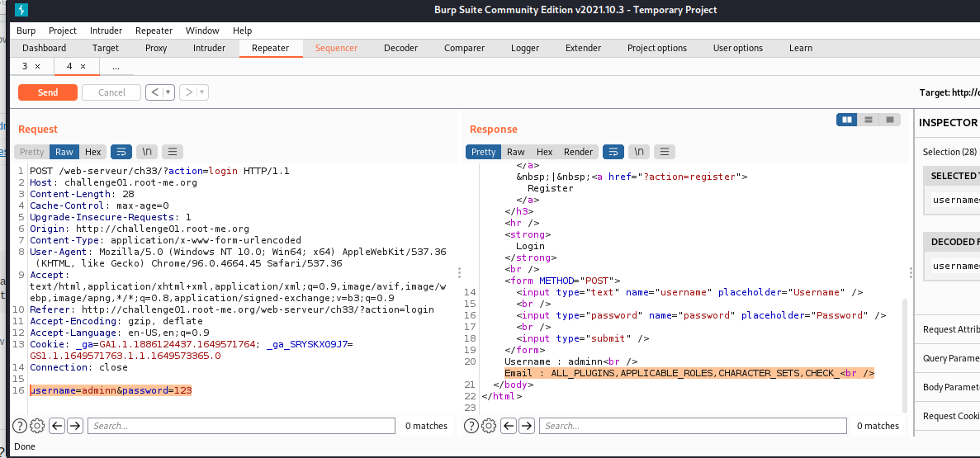980x458 pixels.
Task: Click splitter handle between Request and Response
Action: pyautogui.click(x=459, y=273)
